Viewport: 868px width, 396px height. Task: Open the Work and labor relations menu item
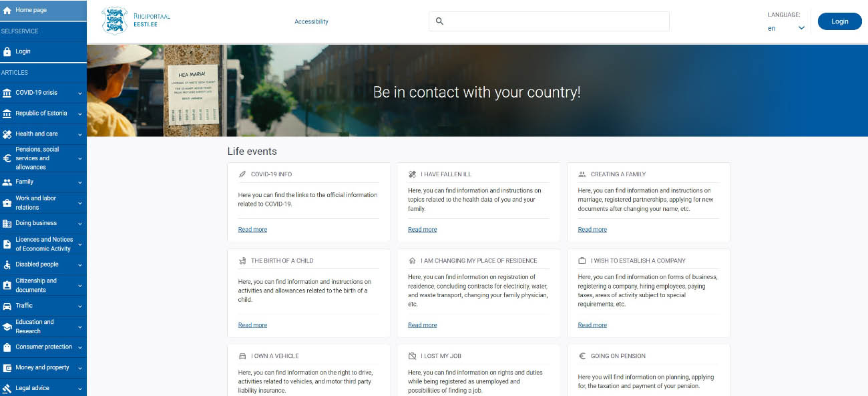(43, 203)
